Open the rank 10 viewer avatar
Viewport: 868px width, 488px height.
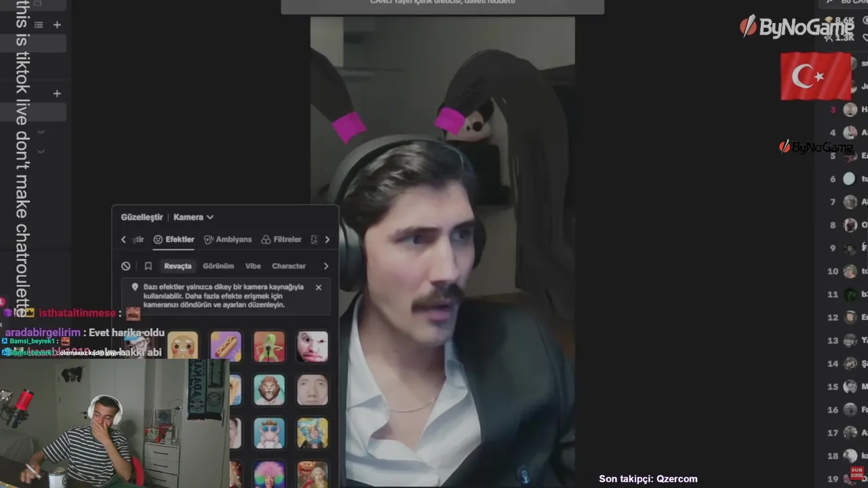pos(850,271)
